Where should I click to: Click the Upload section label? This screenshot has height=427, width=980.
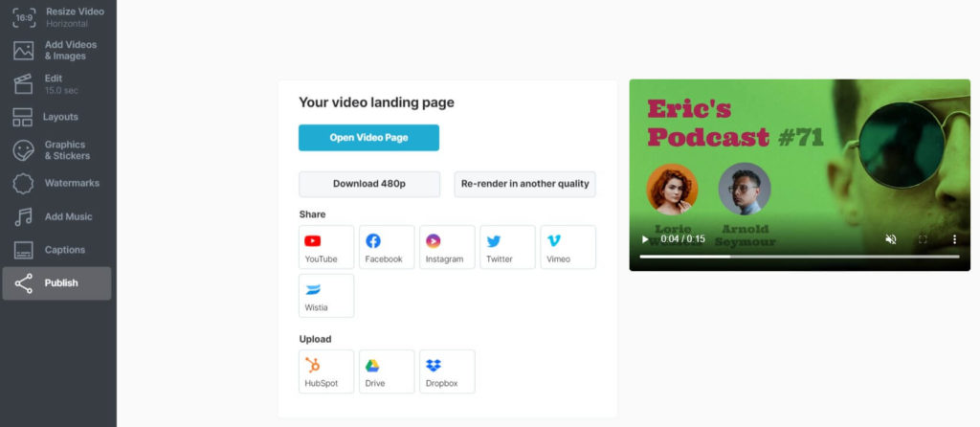pyautogui.click(x=315, y=340)
